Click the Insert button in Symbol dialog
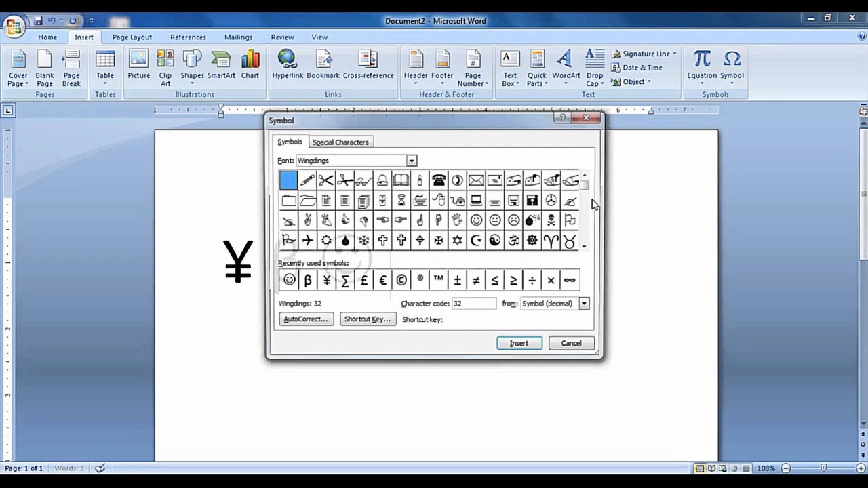Screen dimensions: 868x488 (519, 343)
